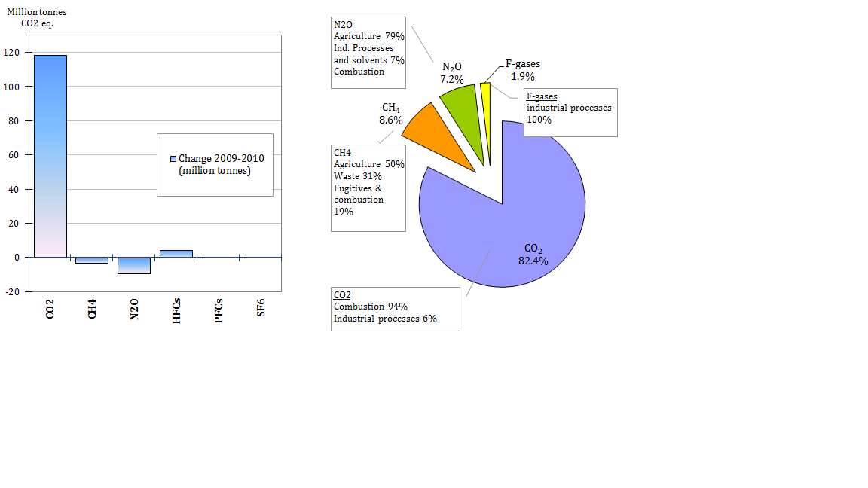Select the CH4 bar below zero
Viewport: 868px width, 488px height.
tap(92, 260)
